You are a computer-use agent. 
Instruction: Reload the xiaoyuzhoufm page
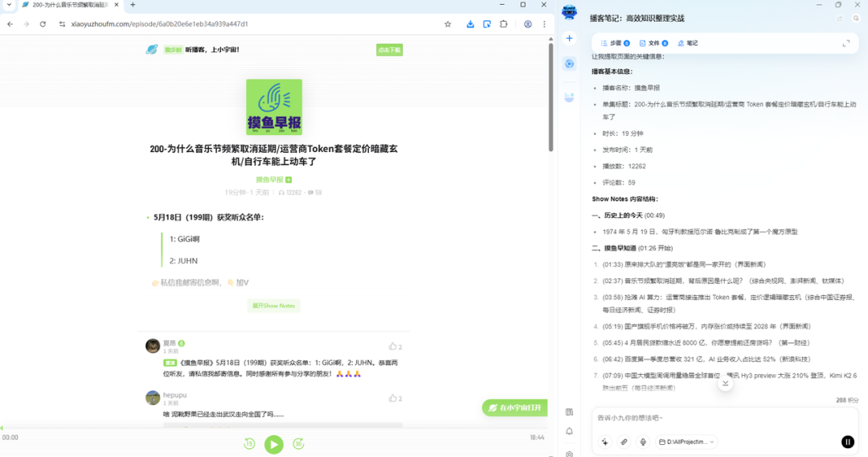[43, 24]
